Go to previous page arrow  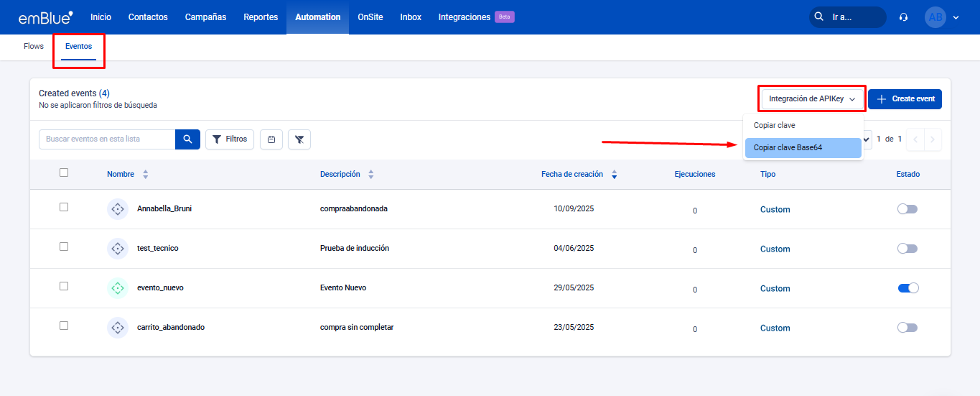(915, 139)
